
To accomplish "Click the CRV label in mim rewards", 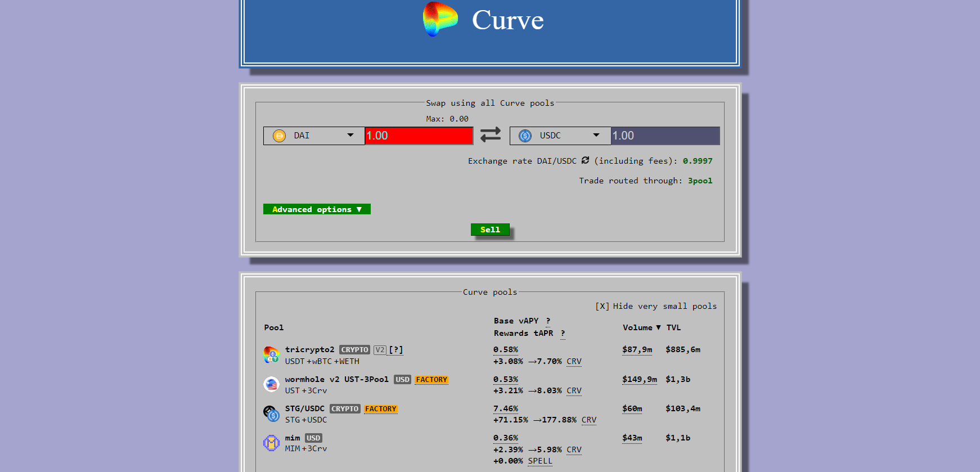I will tap(574, 449).
